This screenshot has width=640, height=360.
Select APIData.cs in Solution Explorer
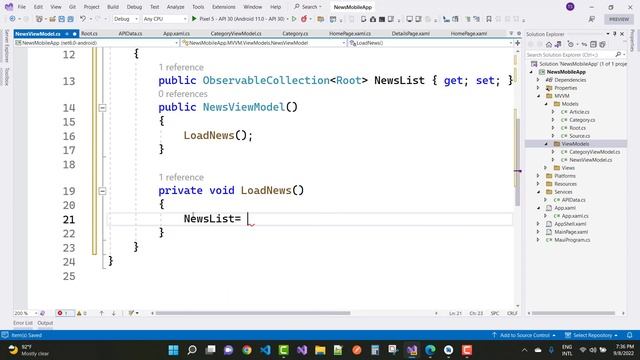[573, 200]
